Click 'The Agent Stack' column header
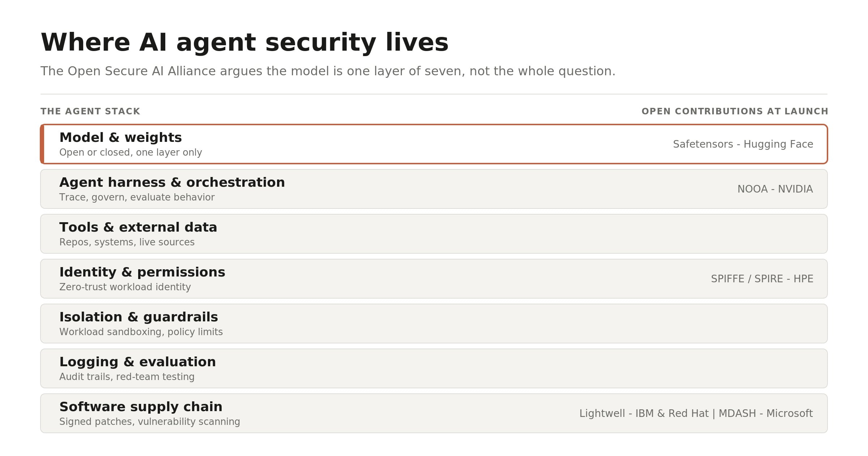This screenshot has width=868, height=456. [x=90, y=111]
